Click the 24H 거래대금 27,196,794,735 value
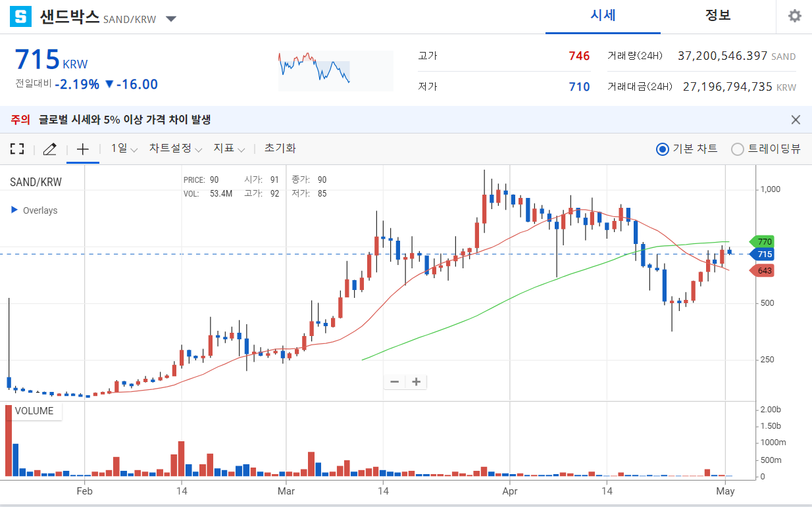Image resolution: width=812 pixels, height=507 pixels. [727, 87]
